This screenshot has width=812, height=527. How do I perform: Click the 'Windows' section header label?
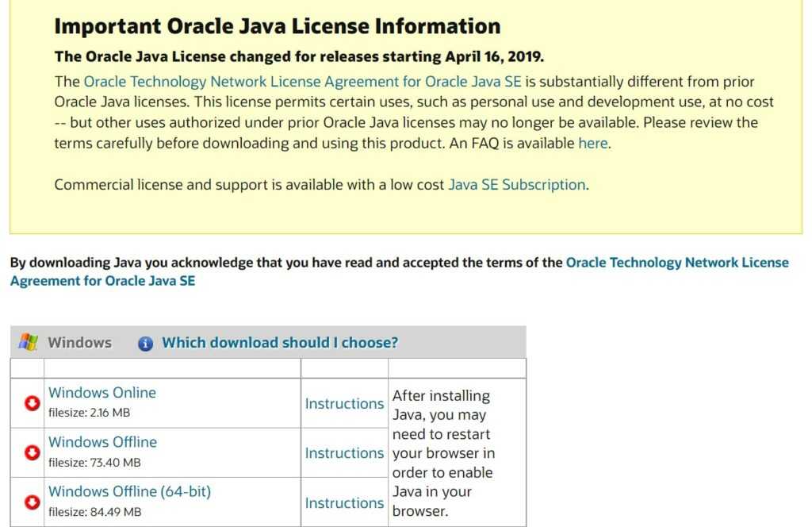coord(80,343)
